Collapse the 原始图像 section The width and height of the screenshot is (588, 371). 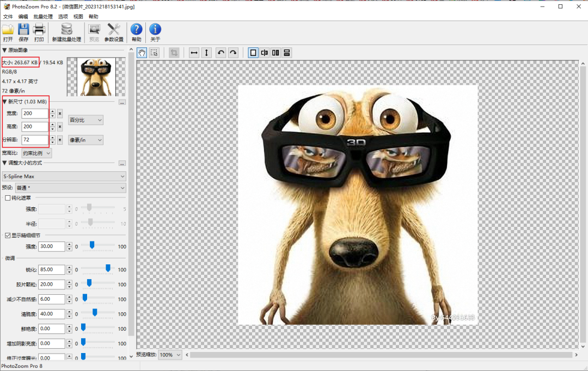click(4, 50)
